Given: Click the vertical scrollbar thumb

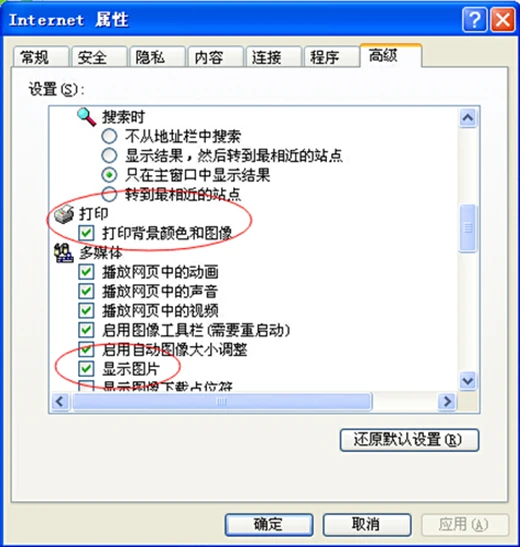Looking at the screenshot, I should [x=468, y=228].
